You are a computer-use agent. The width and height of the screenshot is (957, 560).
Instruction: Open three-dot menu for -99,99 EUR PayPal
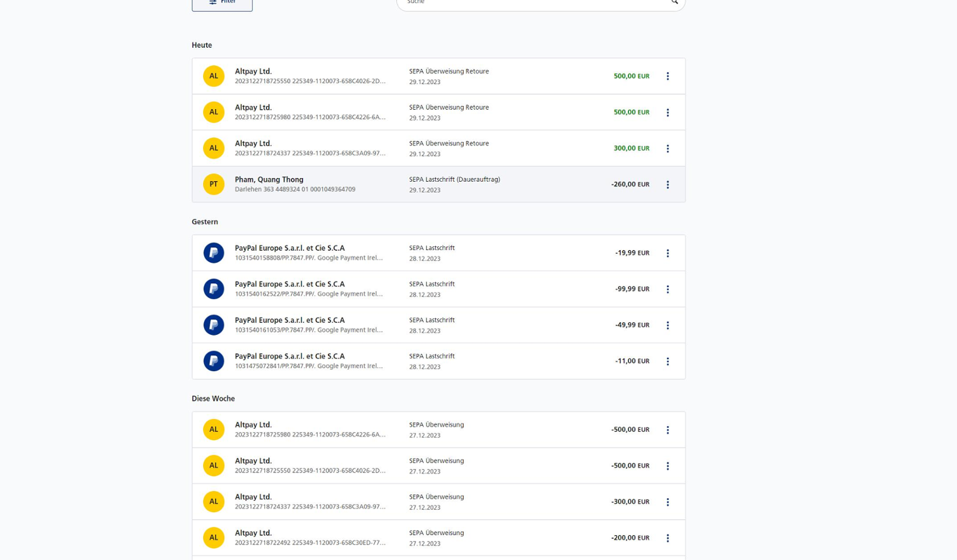[667, 290]
